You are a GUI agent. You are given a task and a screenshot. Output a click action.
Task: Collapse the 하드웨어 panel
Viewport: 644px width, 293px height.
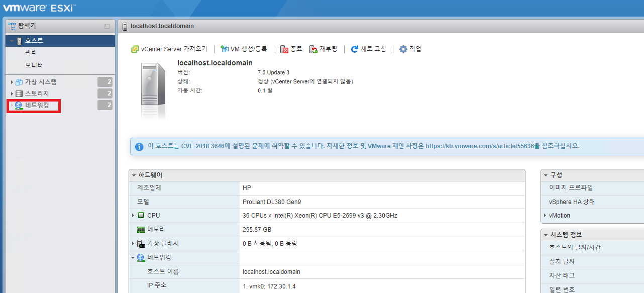click(134, 175)
